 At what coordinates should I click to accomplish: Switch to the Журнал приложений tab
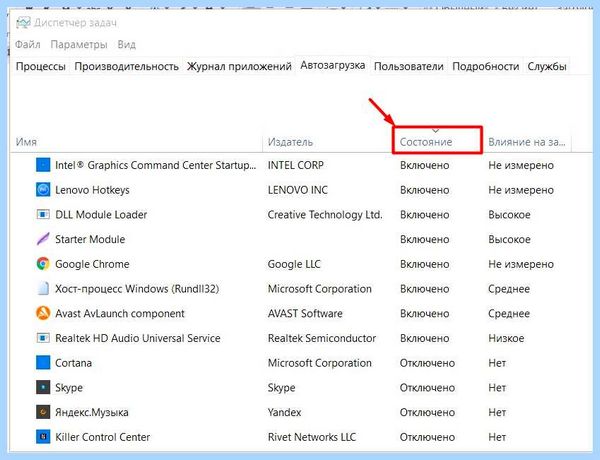[239, 66]
